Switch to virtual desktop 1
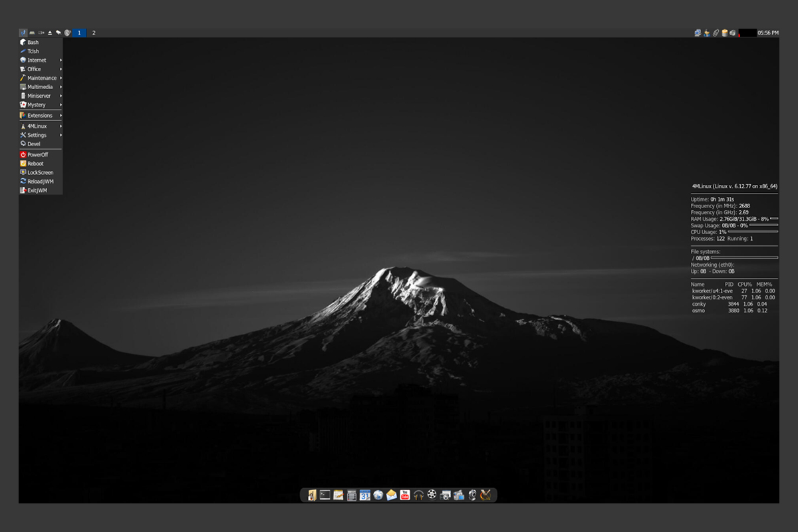This screenshot has width=798, height=532. coord(79,33)
